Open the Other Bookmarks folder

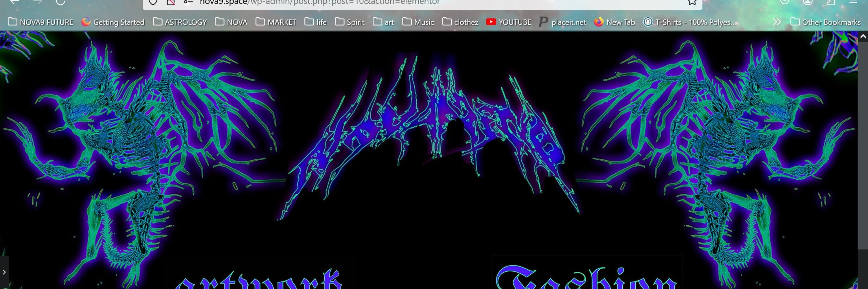(x=825, y=22)
